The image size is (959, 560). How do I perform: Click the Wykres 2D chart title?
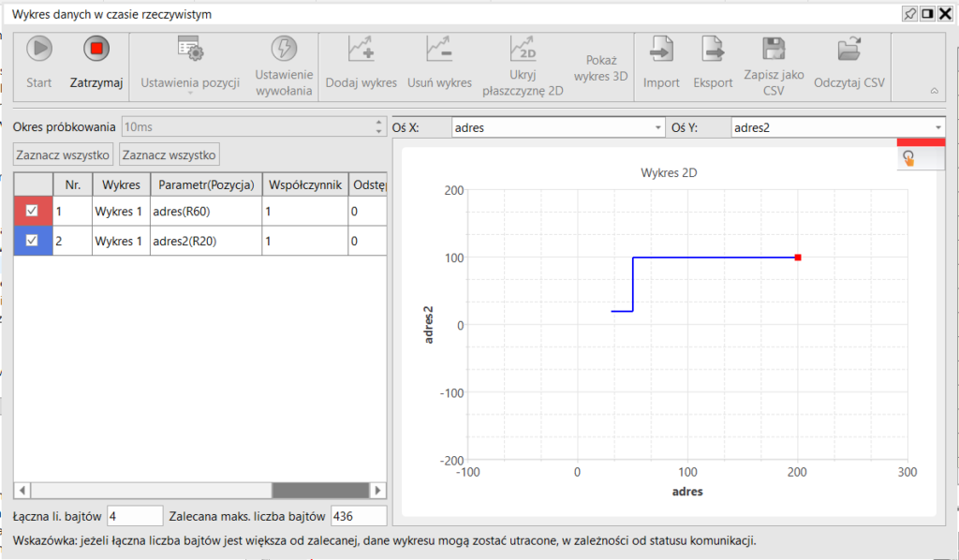click(x=669, y=172)
